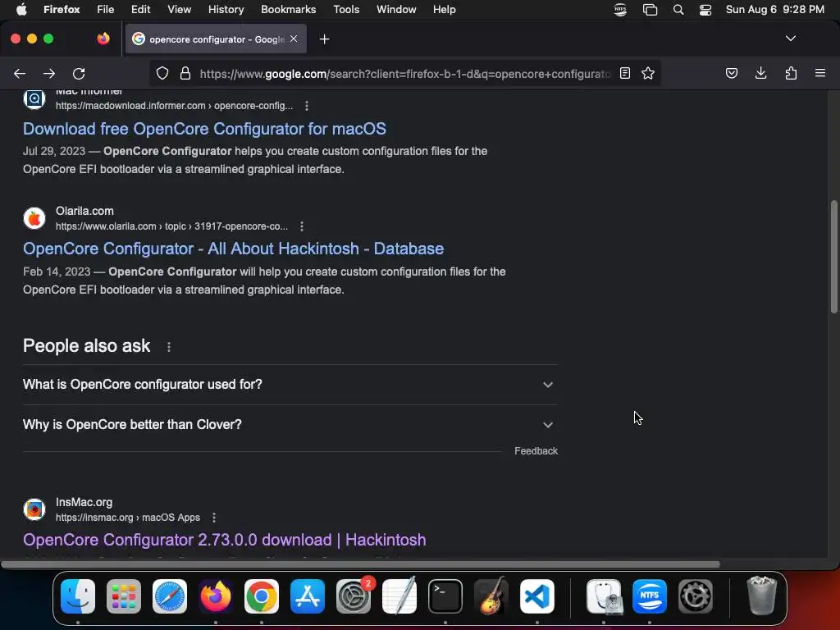Screen dimensions: 840x630
Task: Open the NTFS app in the Dock
Action: (650, 596)
